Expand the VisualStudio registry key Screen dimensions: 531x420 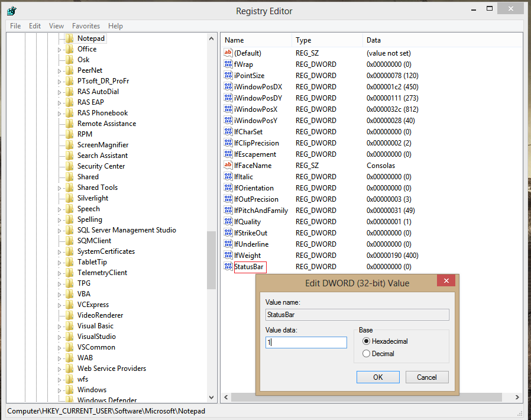[x=59, y=337]
